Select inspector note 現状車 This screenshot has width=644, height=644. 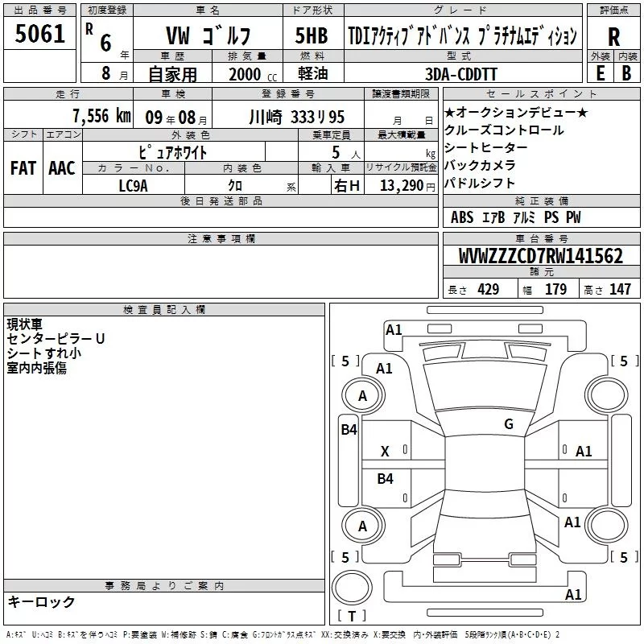[x=25, y=324]
